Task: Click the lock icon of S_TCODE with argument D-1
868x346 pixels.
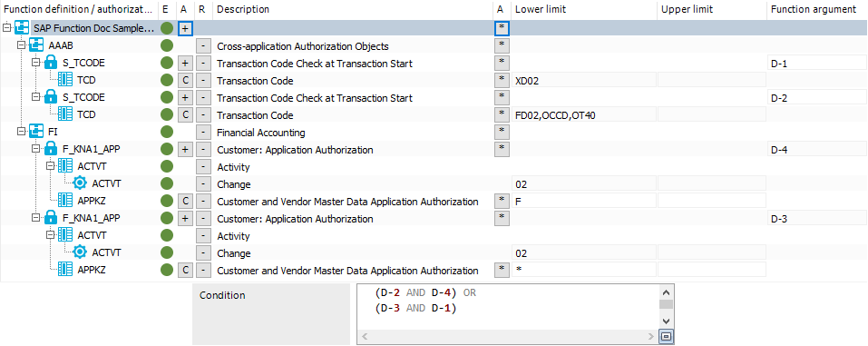Action: [x=51, y=63]
